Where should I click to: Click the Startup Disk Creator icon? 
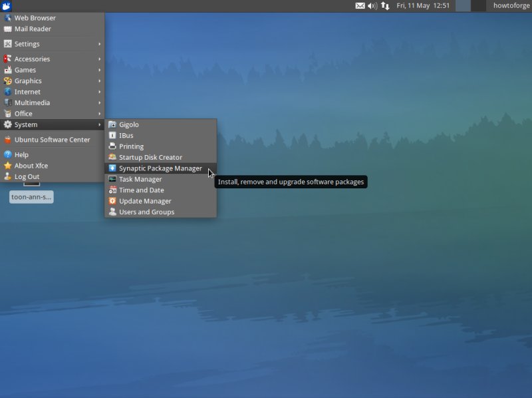click(x=112, y=157)
